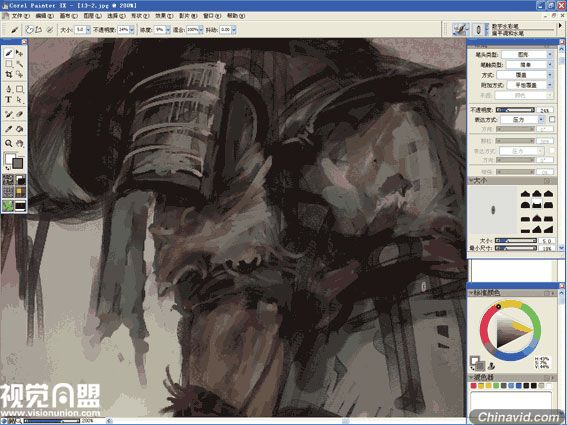The height and width of the screenshot is (425, 567).
Task: Open the 不透明度 dropdown arrow on the property bar
Action: pyautogui.click(x=132, y=30)
